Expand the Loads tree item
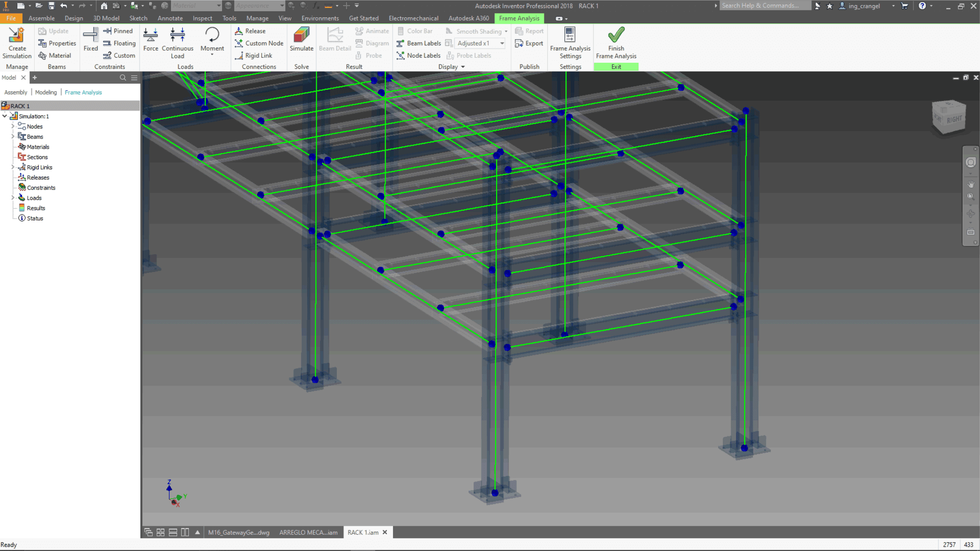The height and width of the screenshot is (551, 980). pyautogui.click(x=13, y=198)
